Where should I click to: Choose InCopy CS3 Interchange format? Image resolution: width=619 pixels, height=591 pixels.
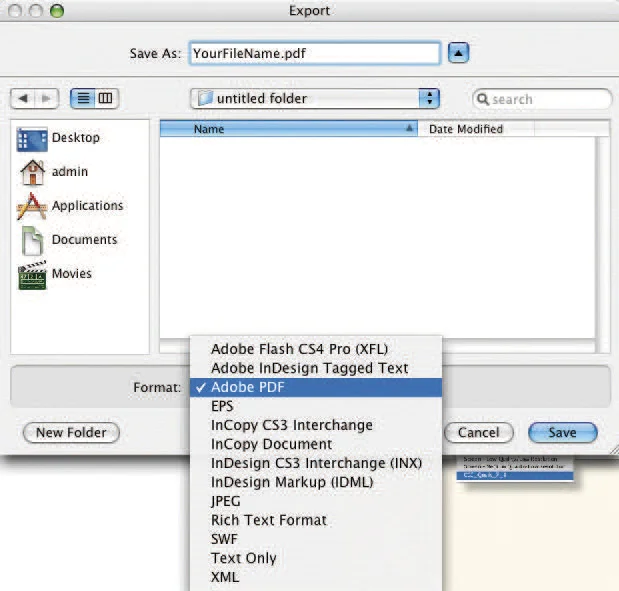316,425
